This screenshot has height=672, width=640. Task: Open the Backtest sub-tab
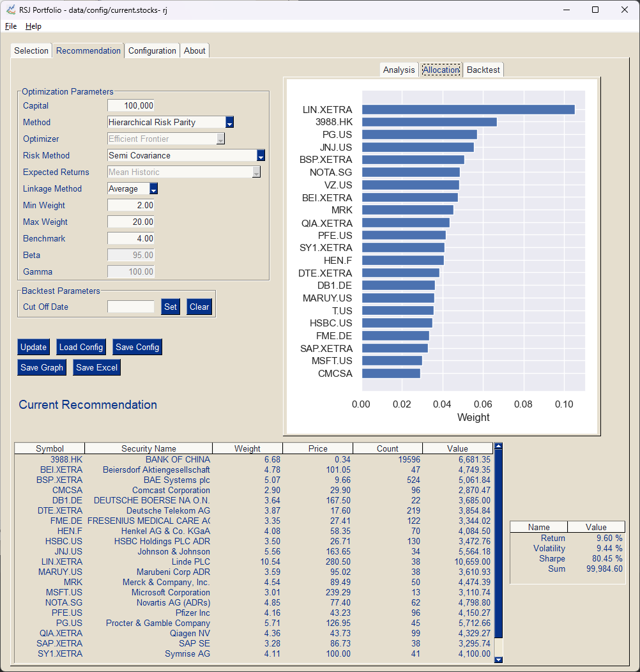tap(483, 70)
